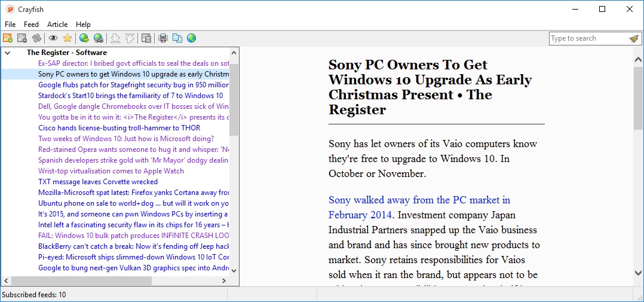Collapse The Register - Software feed

pyautogui.click(x=8, y=53)
